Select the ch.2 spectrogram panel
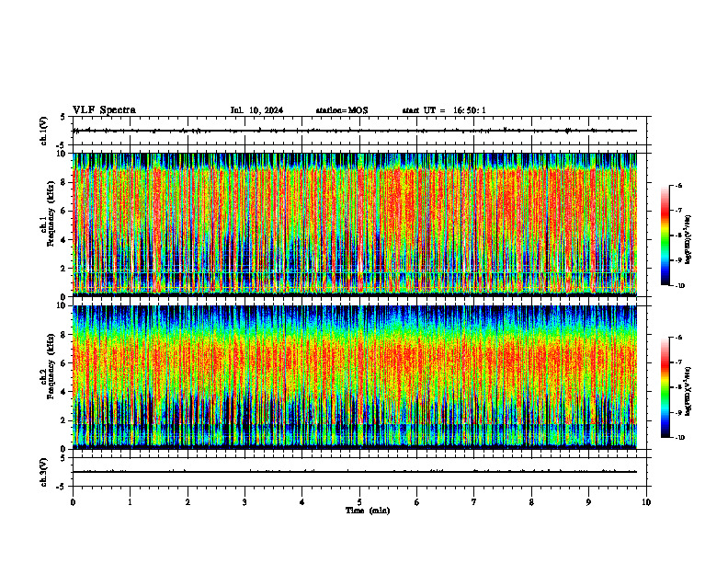The image size is (728, 563). 355,377
